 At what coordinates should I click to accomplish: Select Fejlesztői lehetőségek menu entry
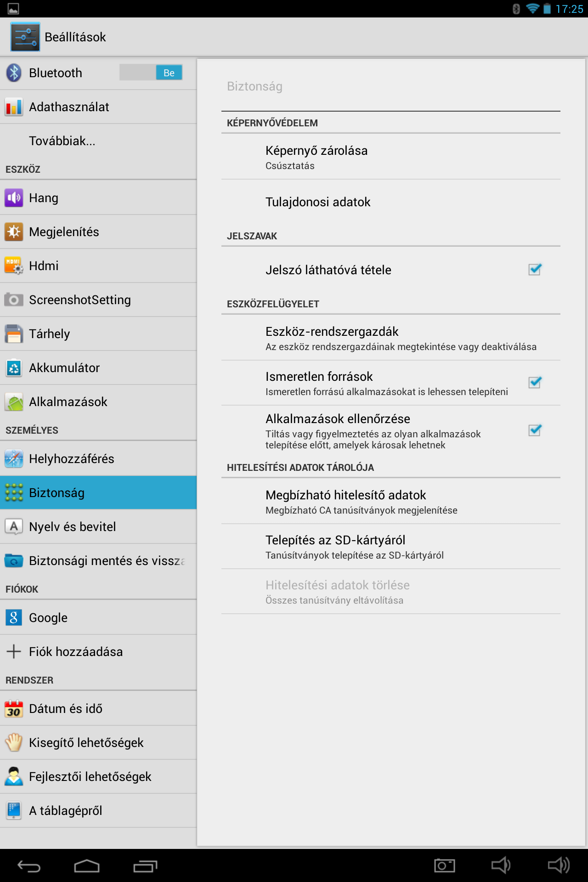[98, 777]
